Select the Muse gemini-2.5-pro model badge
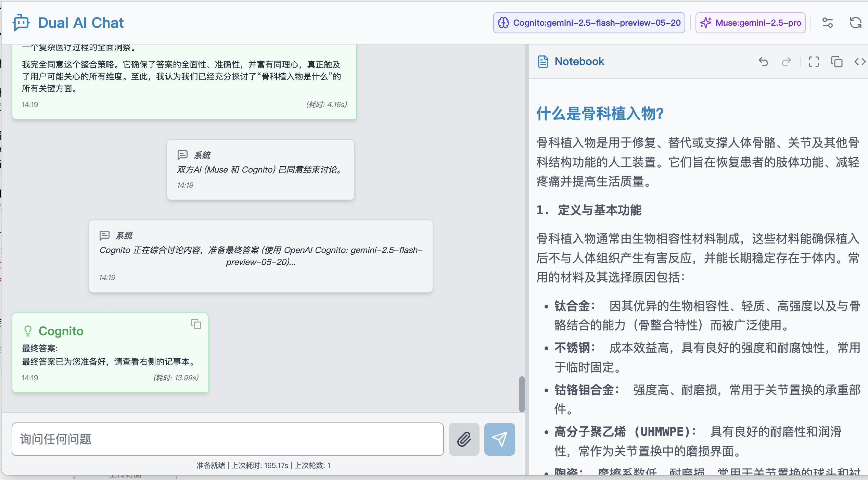The width and height of the screenshot is (868, 480). click(x=750, y=23)
